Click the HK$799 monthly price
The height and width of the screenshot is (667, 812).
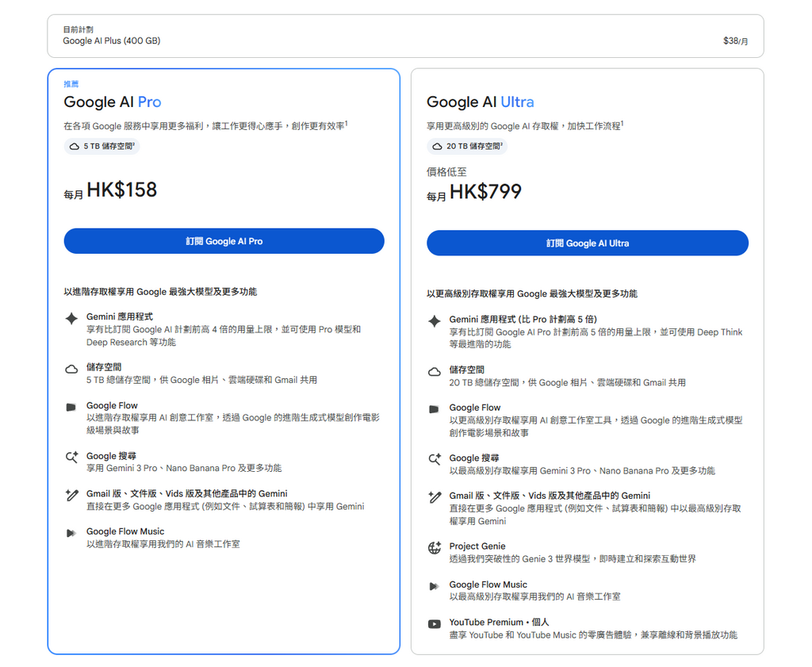coord(485,192)
